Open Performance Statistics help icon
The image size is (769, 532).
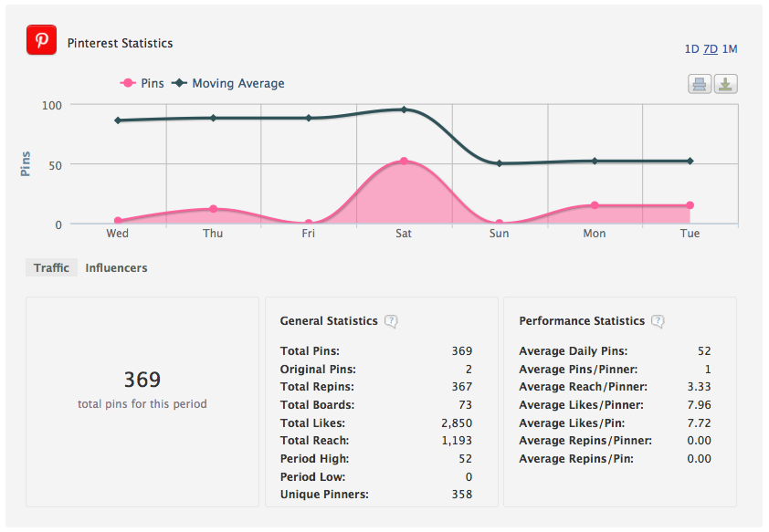(658, 321)
